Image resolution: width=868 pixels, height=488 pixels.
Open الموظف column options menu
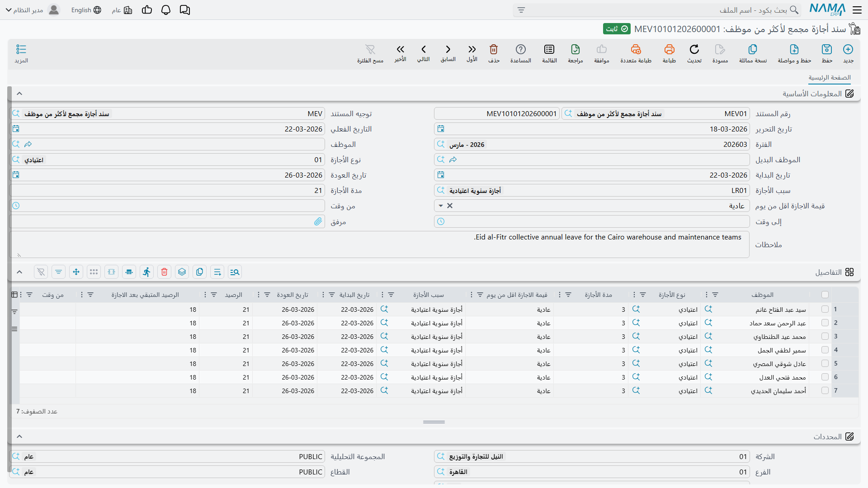[x=707, y=295]
